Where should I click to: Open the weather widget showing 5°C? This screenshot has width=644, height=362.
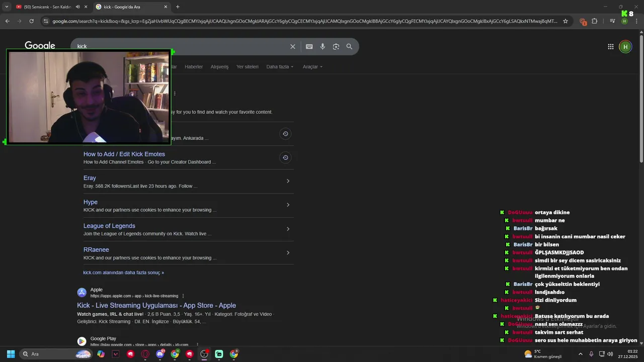pos(543,354)
